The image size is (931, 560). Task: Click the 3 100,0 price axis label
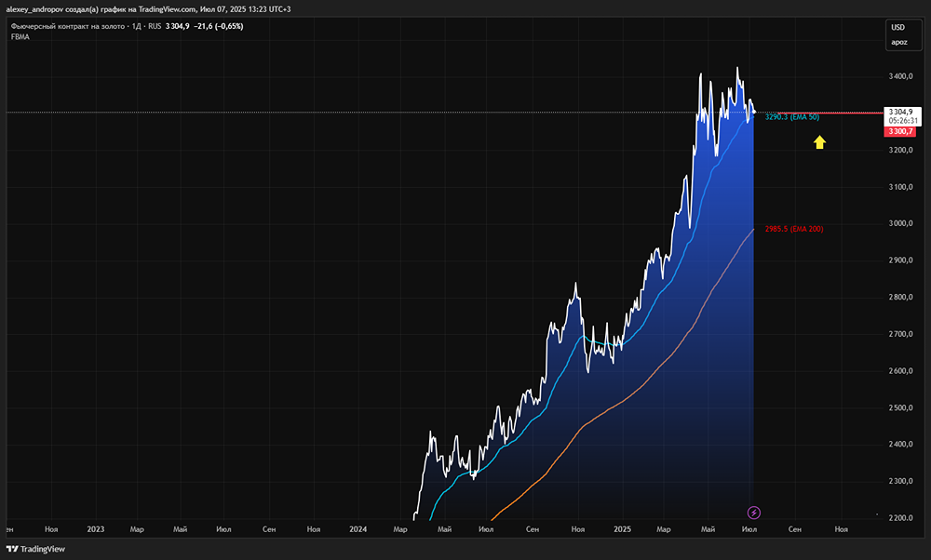coord(900,186)
